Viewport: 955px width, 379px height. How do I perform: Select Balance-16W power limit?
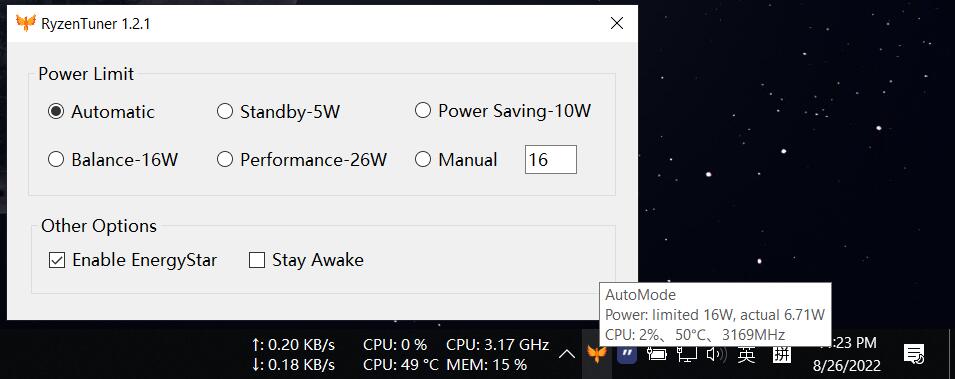(x=113, y=160)
